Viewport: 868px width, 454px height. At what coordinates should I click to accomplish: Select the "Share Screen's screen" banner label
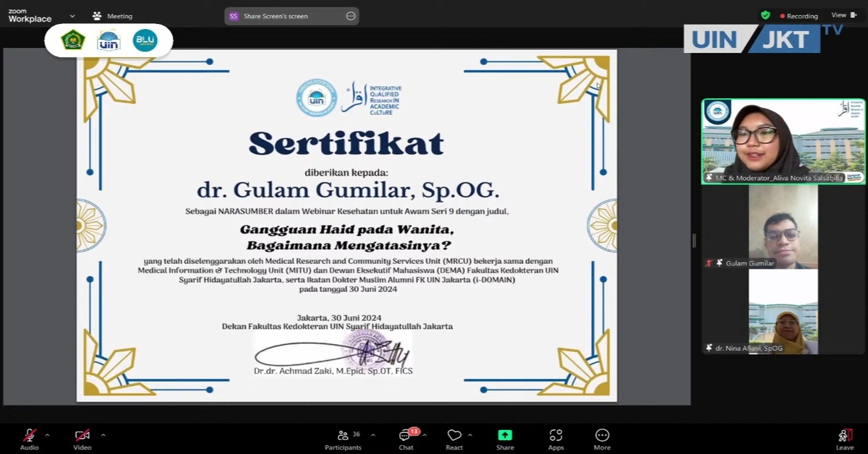pyautogui.click(x=276, y=16)
